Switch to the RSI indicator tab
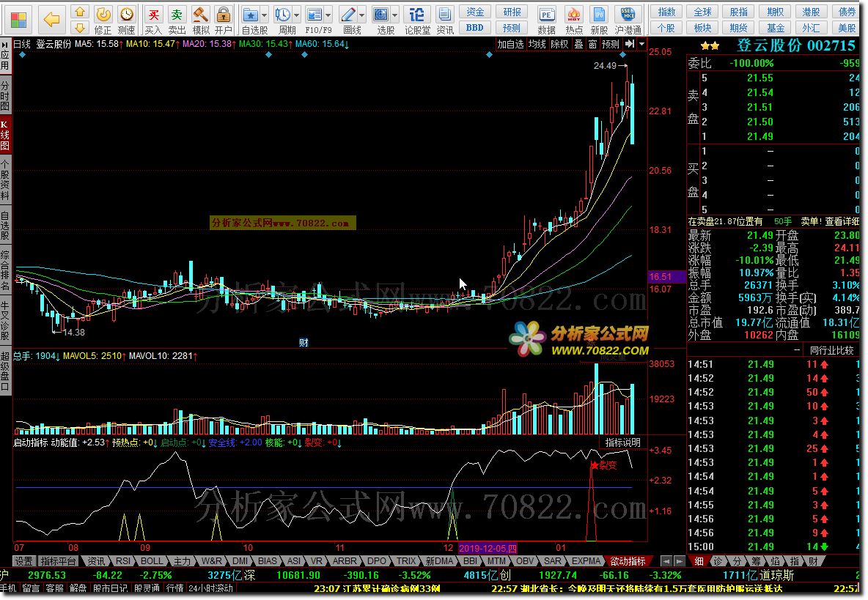 (123, 560)
